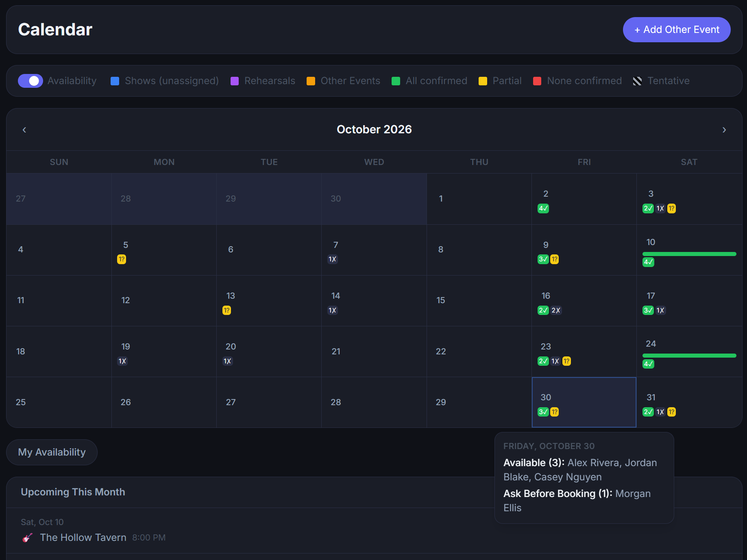The width and height of the screenshot is (747, 560).
Task: Click the 1X badge on October 17
Action: 660,310
